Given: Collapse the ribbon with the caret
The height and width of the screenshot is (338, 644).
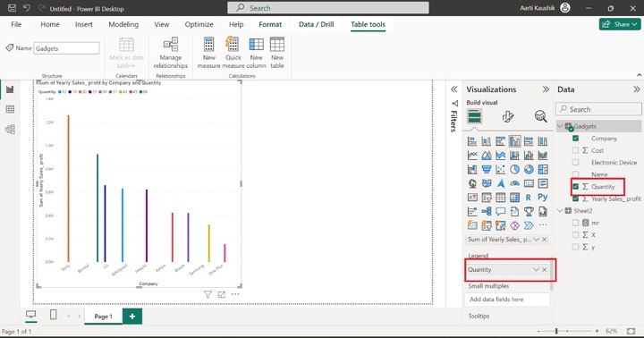Looking at the screenshot, I should [639, 75].
